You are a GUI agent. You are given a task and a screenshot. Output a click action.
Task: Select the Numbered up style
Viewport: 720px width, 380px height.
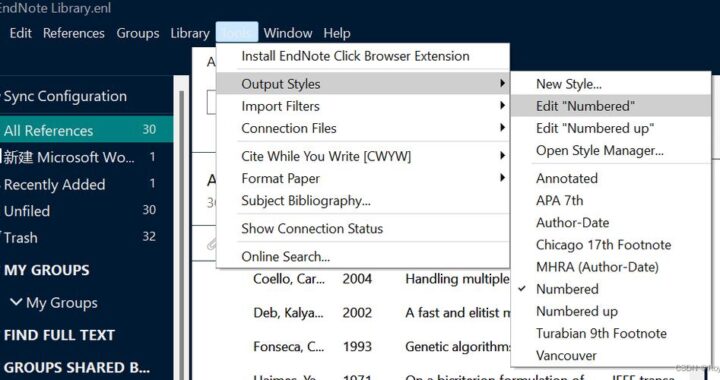[611, 311]
